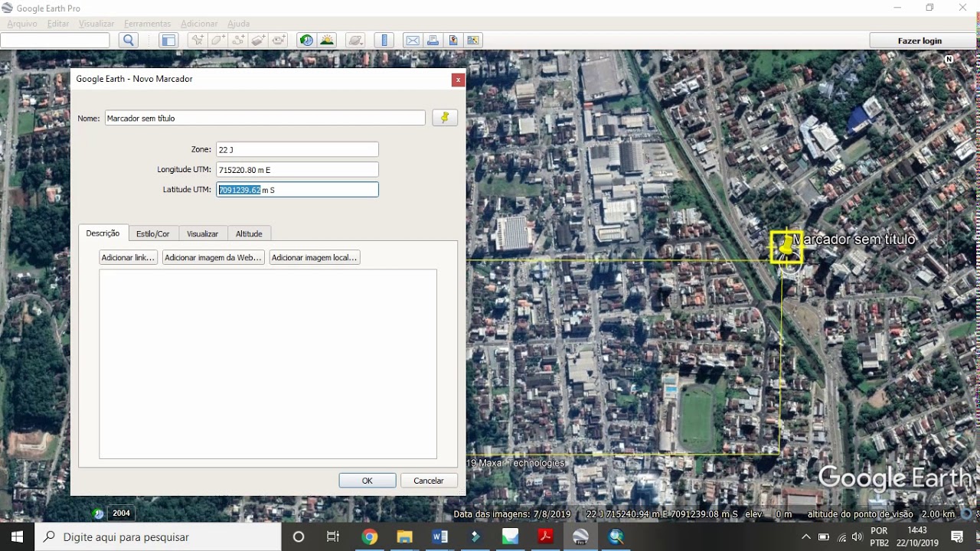Switch to the Visualizar tab in dialog

203,233
